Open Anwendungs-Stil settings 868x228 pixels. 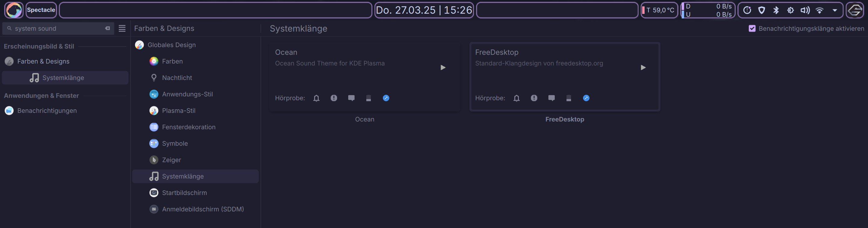pyautogui.click(x=195, y=94)
